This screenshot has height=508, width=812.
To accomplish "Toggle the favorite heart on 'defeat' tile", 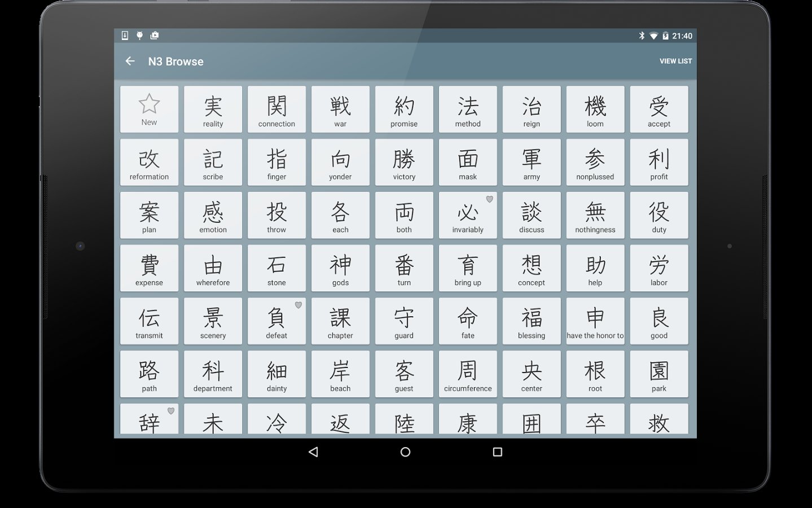I will 299,305.
